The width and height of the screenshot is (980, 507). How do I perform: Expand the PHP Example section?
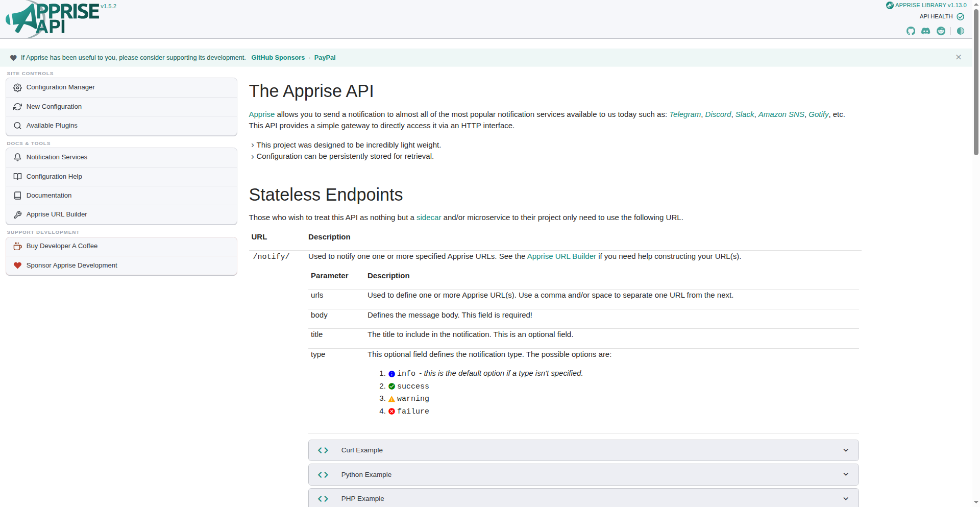[583, 498]
